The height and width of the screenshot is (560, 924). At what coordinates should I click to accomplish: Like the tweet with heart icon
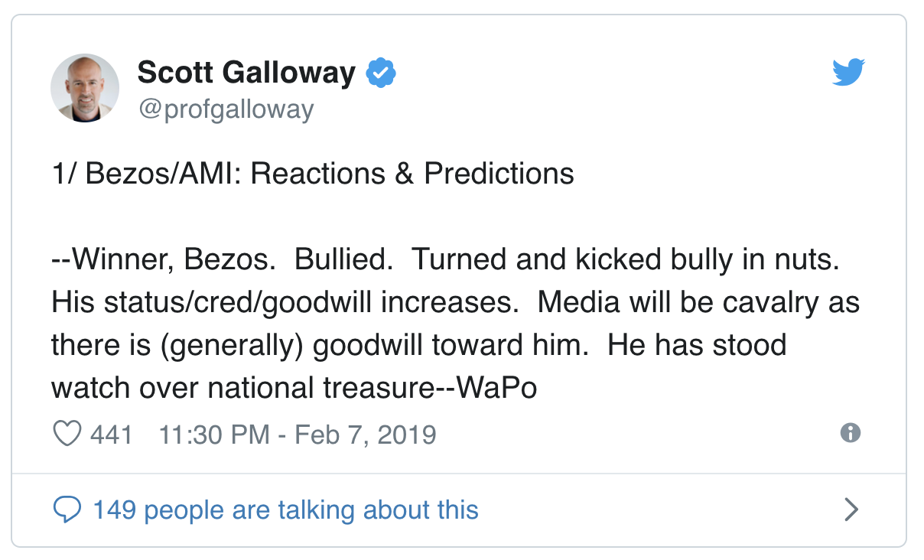(x=67, y=435)
